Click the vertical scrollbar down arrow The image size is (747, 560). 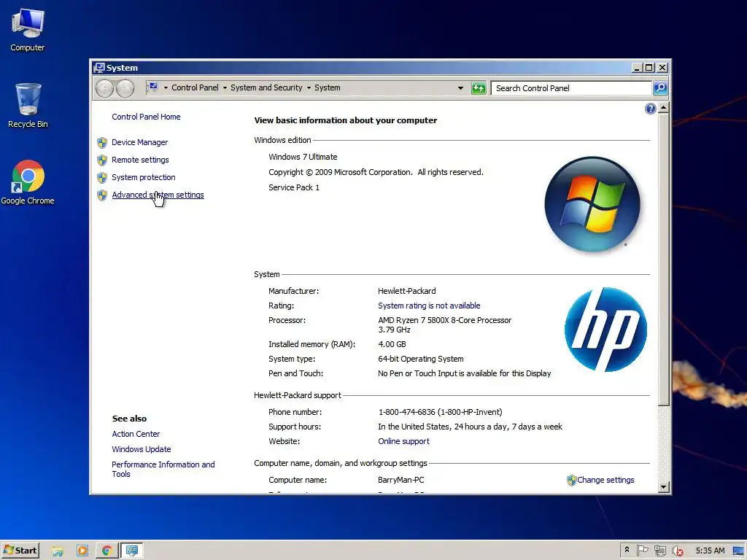pyautogui.click(x=663, y=486)
